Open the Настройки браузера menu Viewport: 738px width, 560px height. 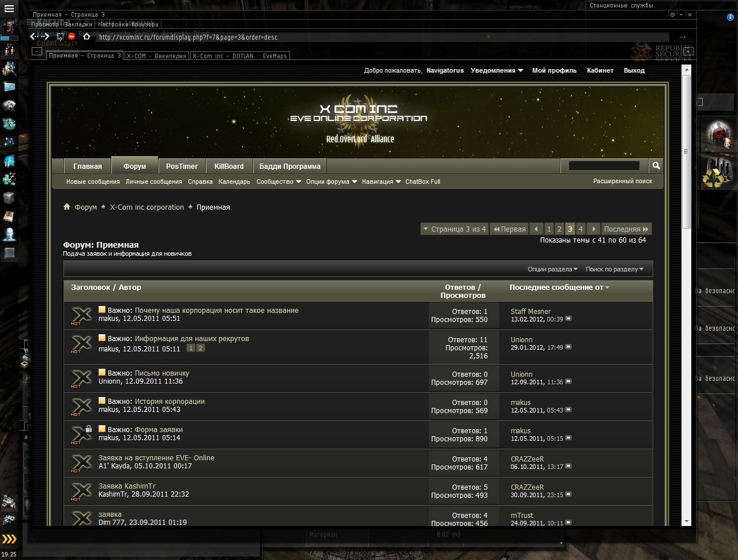(x=128, y=24)
